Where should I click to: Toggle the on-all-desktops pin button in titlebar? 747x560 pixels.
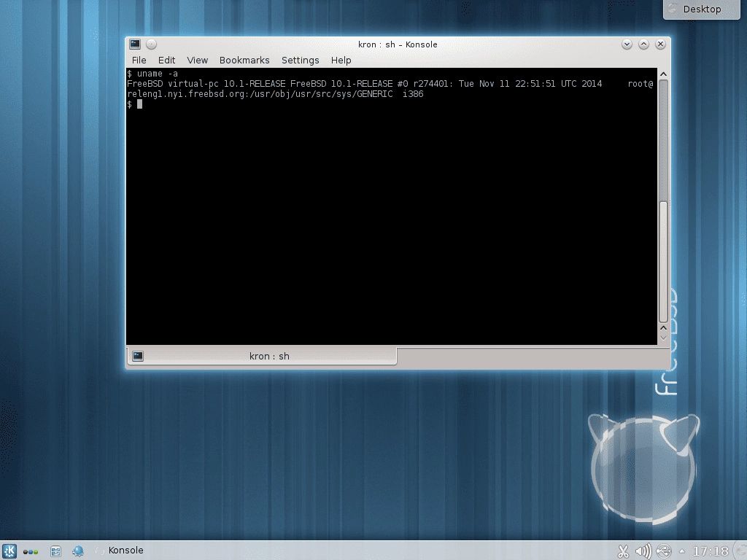[152, 44]
